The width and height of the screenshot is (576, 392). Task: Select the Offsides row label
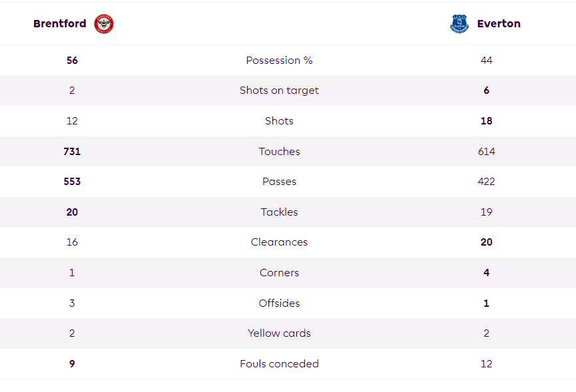coord(279,303)
